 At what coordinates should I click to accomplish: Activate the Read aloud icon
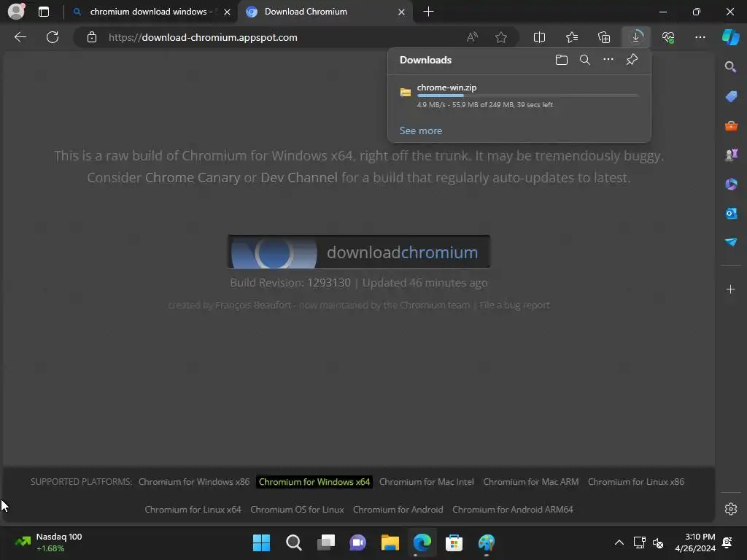(x=472, y=37)
